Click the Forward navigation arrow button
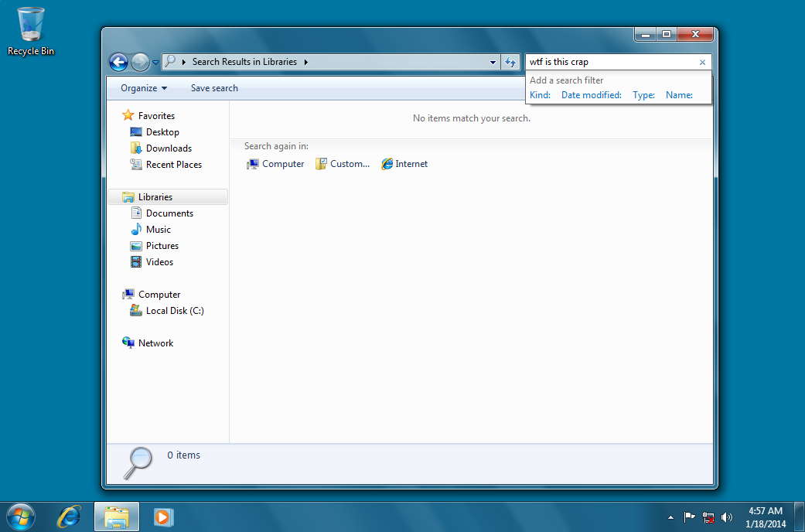This screenshot has height=532, width=805. click(140, 63)
